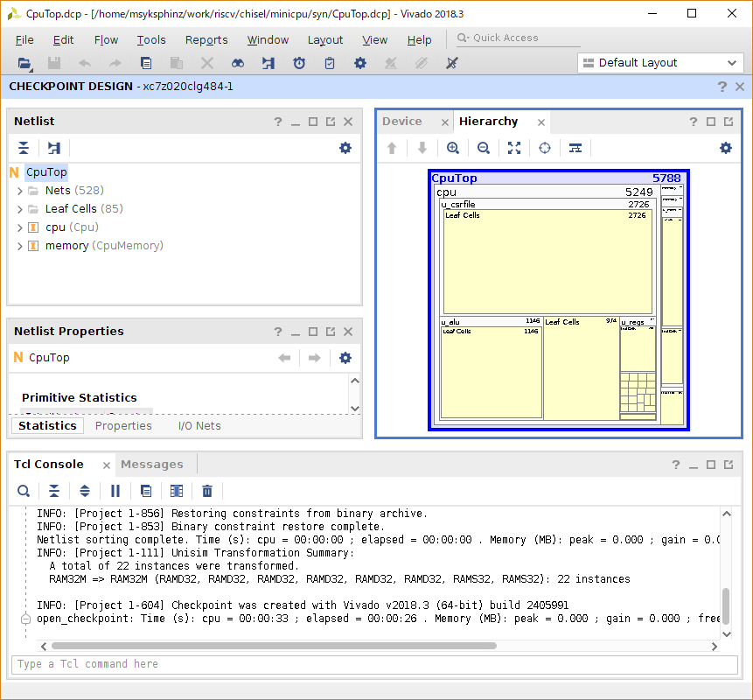Open help for Netlist panel
Viewport: 753px width, 700px height.
tap(278, 122)
